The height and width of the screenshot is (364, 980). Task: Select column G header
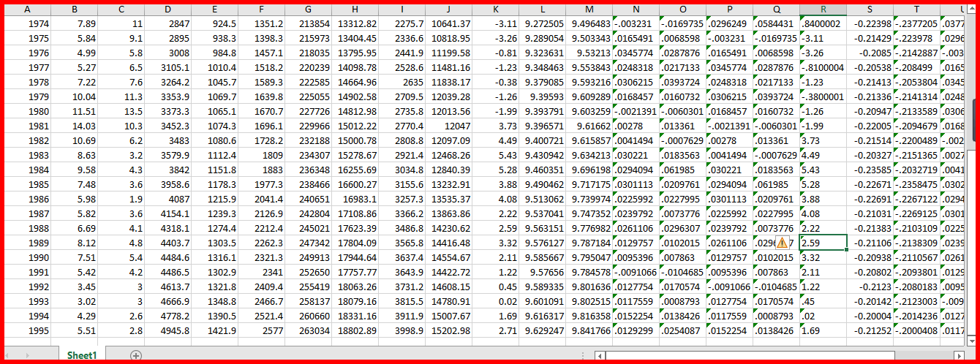click(308, 10)
